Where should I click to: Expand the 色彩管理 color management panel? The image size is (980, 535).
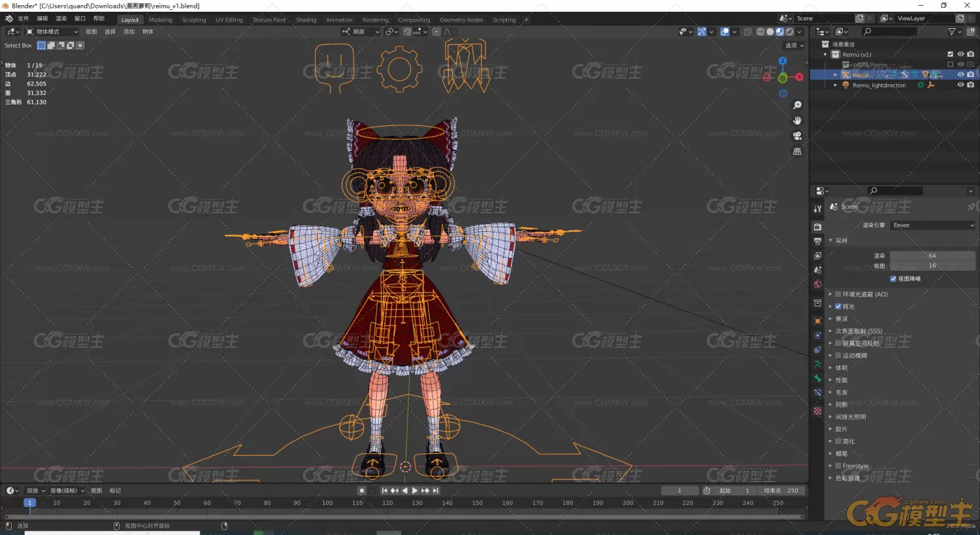pyautogui.click(x=830, y=478)
